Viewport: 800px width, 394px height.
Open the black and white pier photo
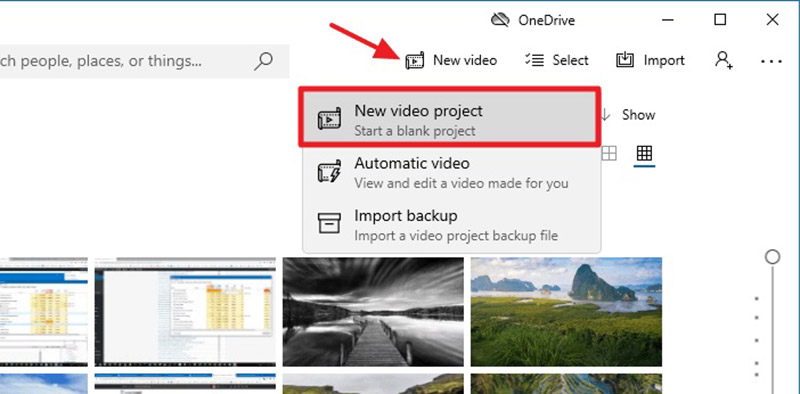pyautogui.click(x=373, y=311)
